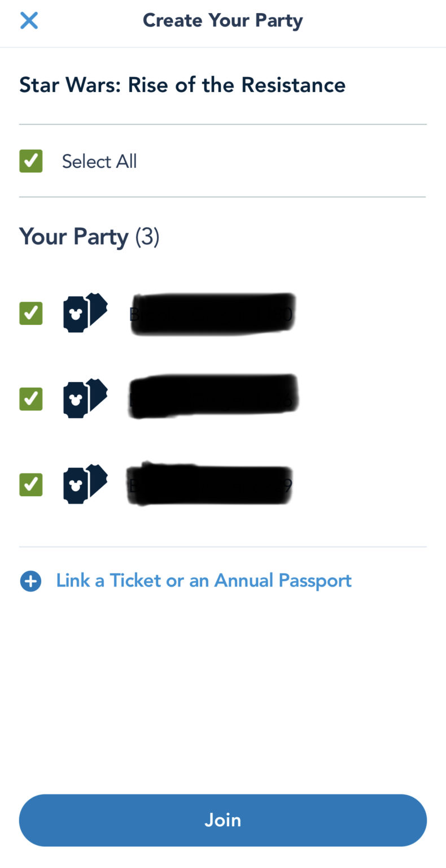Viewport: 446px width, 868px height.
Task: Select the first redacted ticket name
Action: (212, 314)
